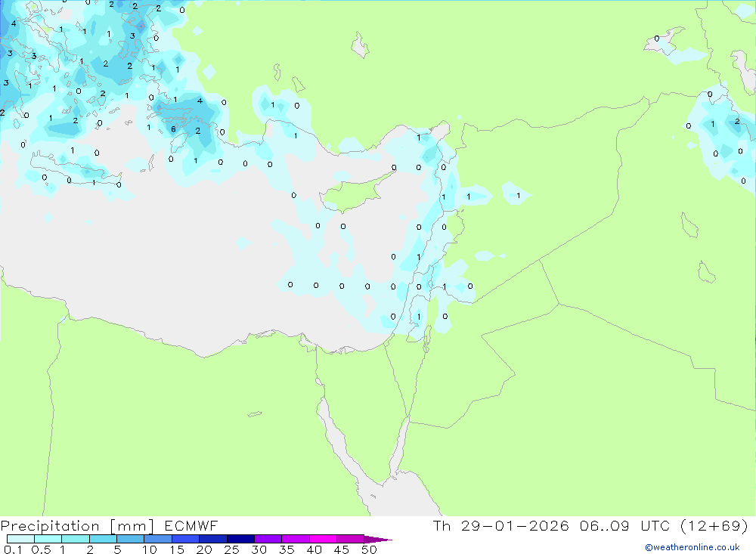Click the '25' legend scale label

231,549
